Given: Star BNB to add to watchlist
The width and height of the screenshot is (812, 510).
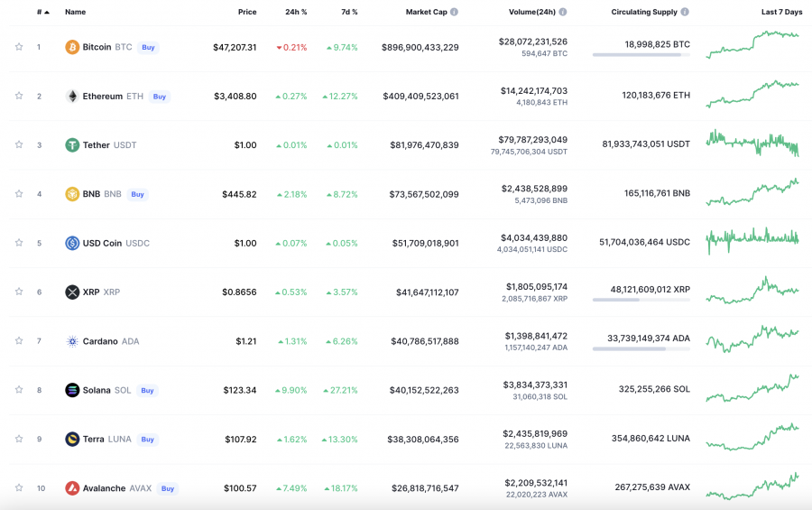Looking at the screenshot, I should [19, 194].
